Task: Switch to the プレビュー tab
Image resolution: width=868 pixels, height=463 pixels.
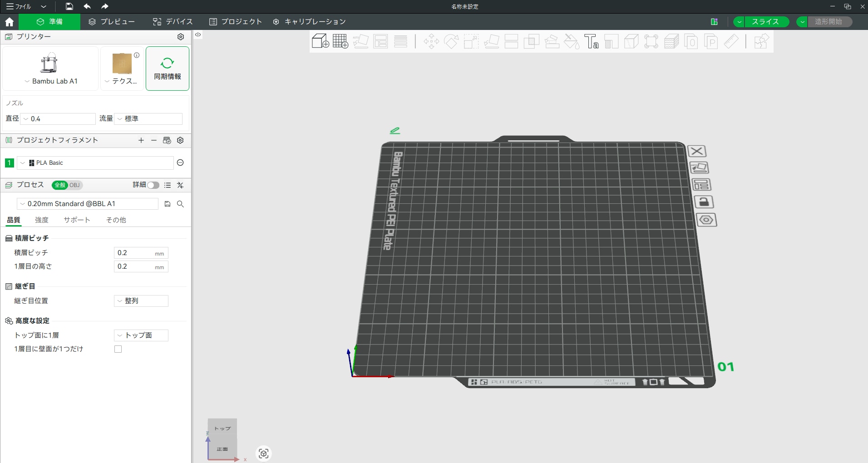Action: (x=112, y=22)
